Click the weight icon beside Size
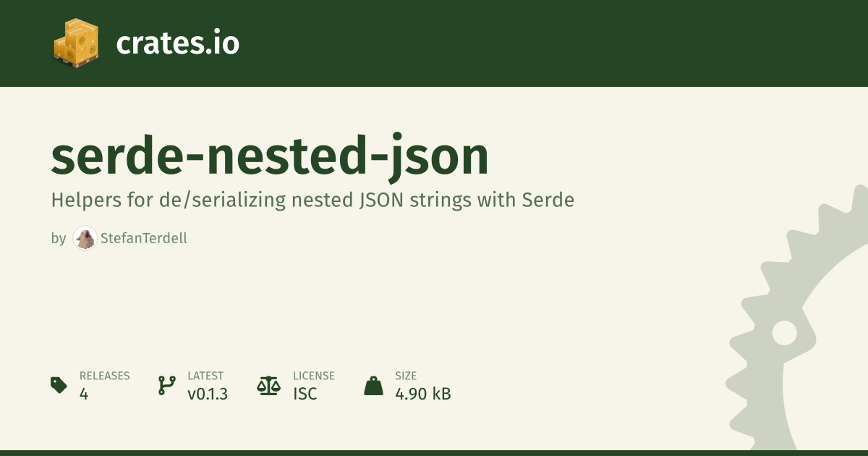The image size is (868, 456). point(373,385)
